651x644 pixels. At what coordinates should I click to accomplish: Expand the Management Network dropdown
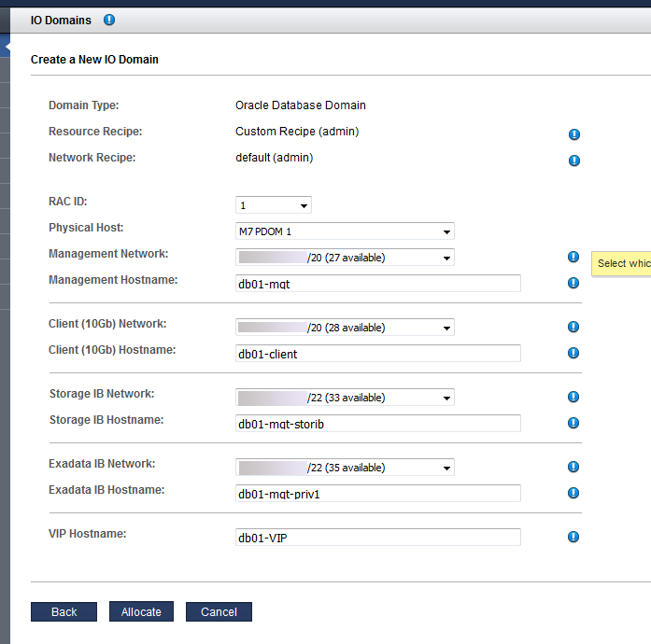click(345, 258)
